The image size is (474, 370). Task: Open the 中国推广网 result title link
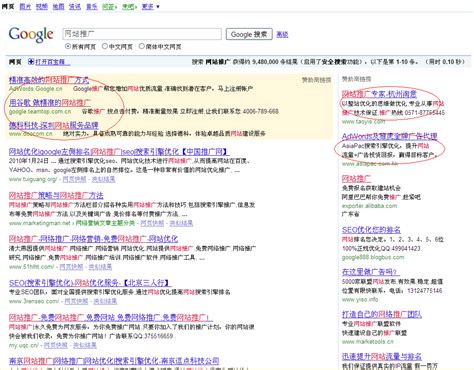tap(119, 152)
